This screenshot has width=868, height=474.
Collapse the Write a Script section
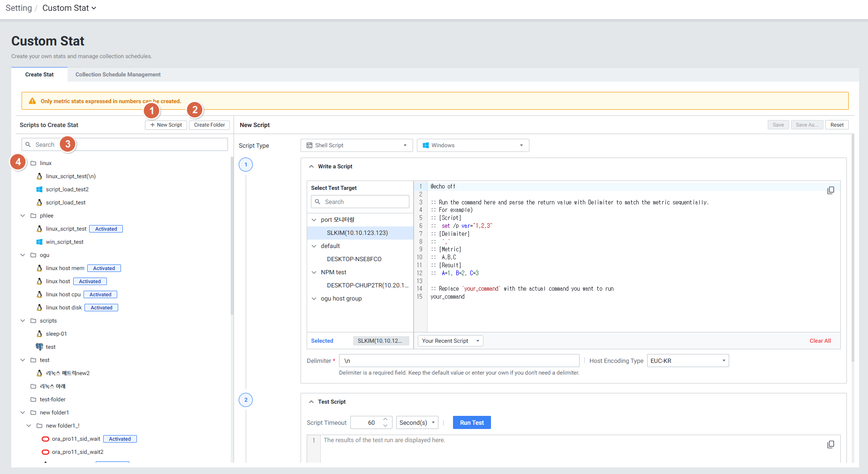tap(311, 166)
